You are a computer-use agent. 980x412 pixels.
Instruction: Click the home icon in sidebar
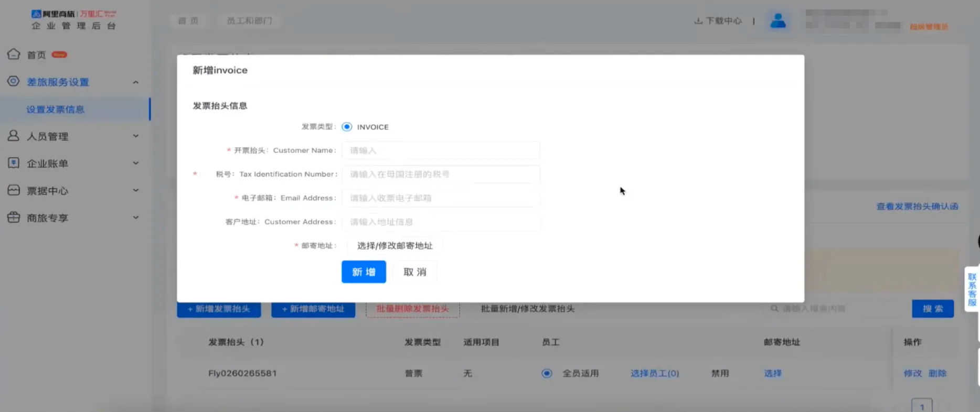(14, 54)
